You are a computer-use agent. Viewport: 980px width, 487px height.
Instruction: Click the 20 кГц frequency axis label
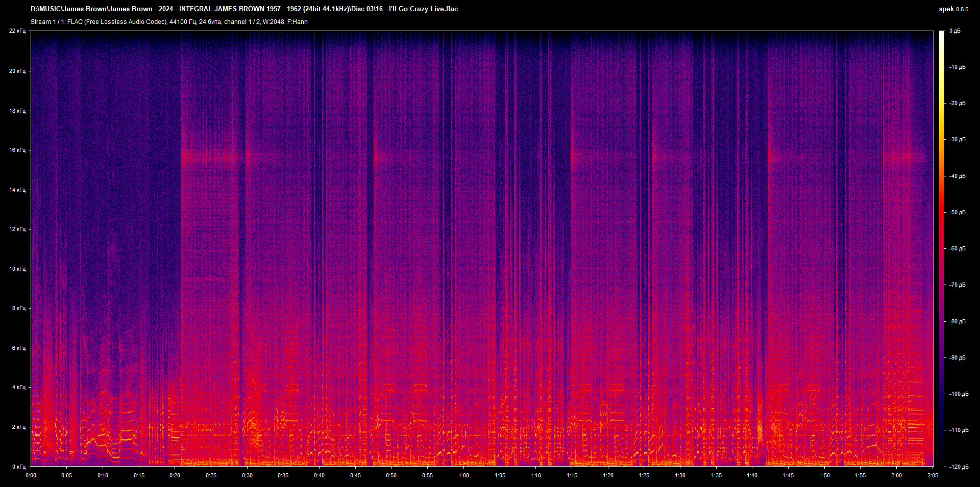(17, 71)
